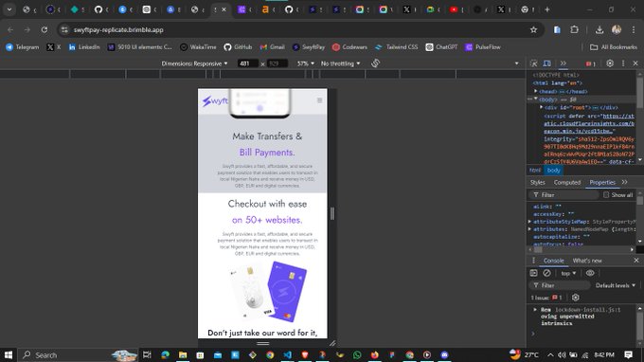Open WhatsApp from the taskbar
Viewport: 644px width, 362px height.
(x=357, y=355)
